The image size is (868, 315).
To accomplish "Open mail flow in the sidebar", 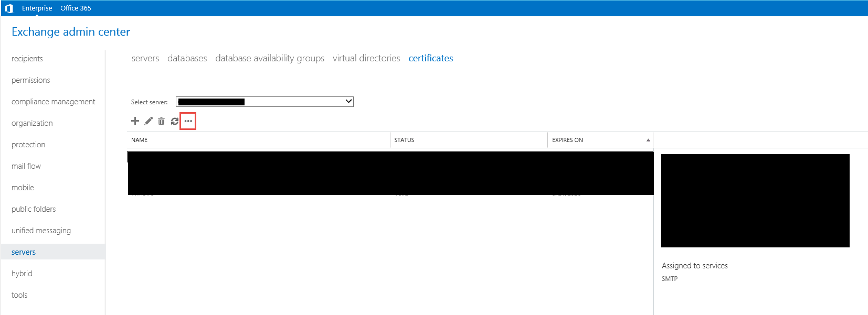I will (x=26, y=166).
